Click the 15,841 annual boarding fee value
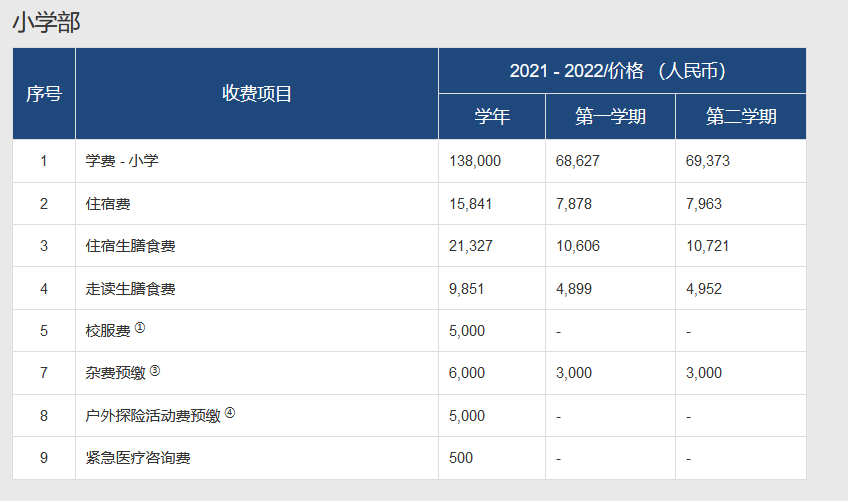 pos(471,204)
